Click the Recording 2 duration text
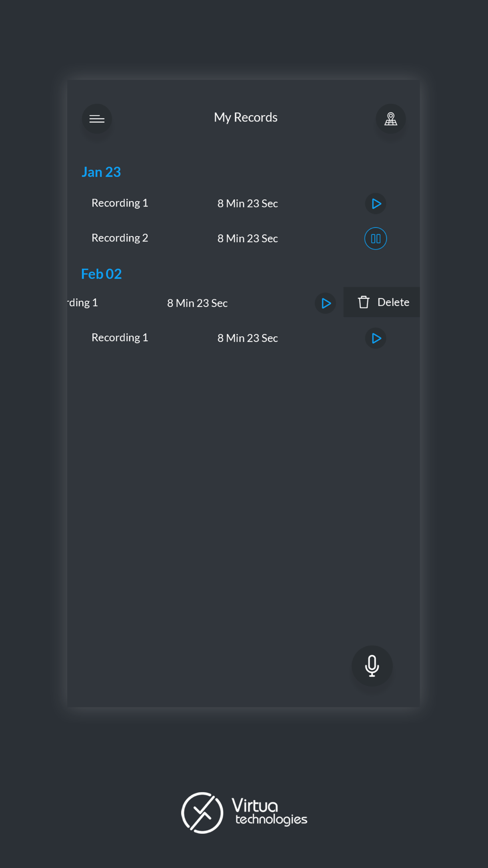Viewport: 488px width, 868px height. coord(247,239)
